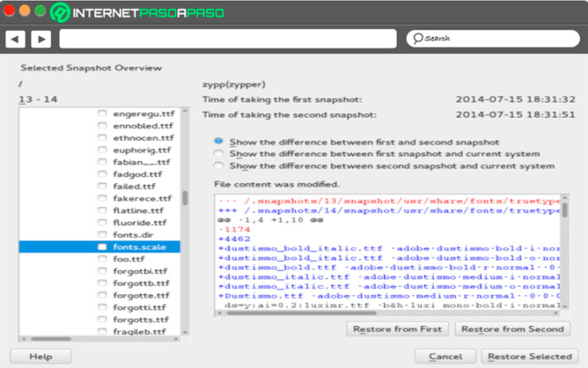Check the box beside engeregu.ttf
The width and height of the screenshot is (588, 368).
[x=102, y=114]
